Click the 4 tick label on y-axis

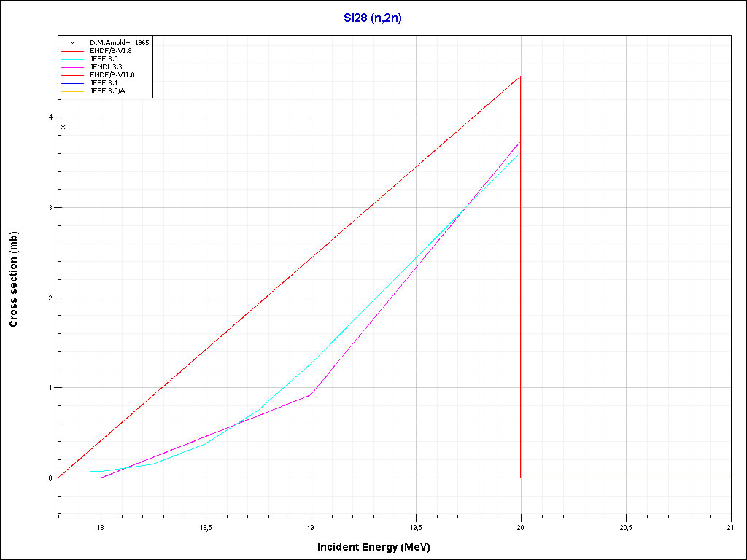click(51, 117)
